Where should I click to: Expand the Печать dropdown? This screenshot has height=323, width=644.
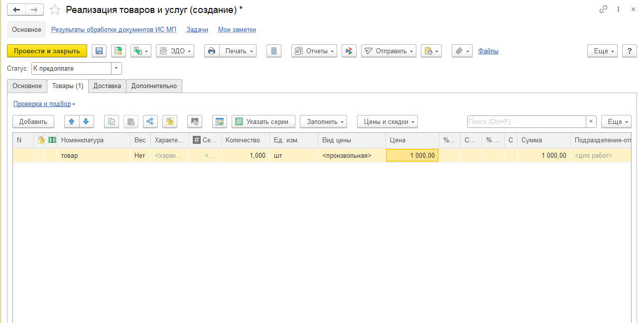(x=238, y=51)
